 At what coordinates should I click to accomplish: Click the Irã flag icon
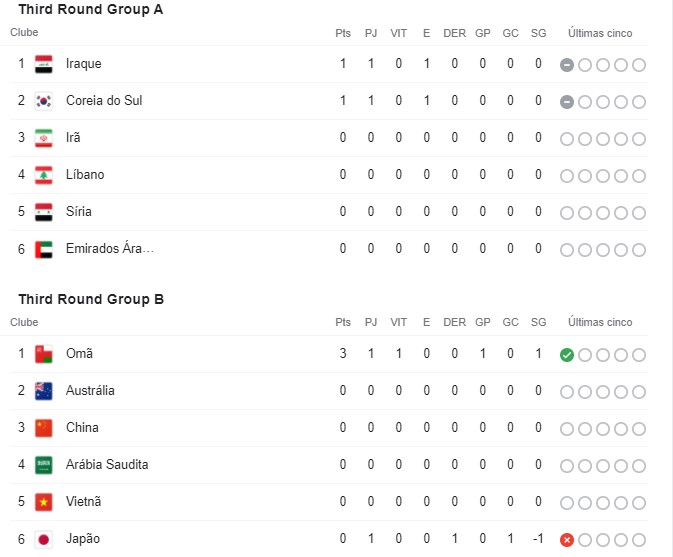coord(43,138)
